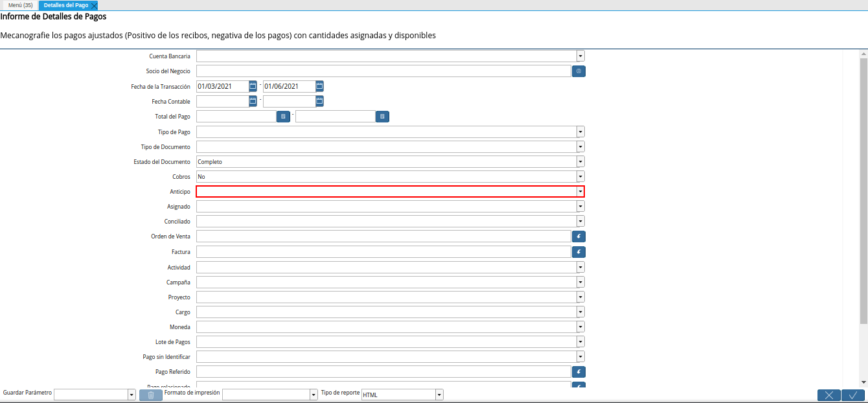Open the Tipo de reporte dropdown showing HTML
Image resolution: width=868 pixels, height=403 pixels.
(x=439, y=394)
